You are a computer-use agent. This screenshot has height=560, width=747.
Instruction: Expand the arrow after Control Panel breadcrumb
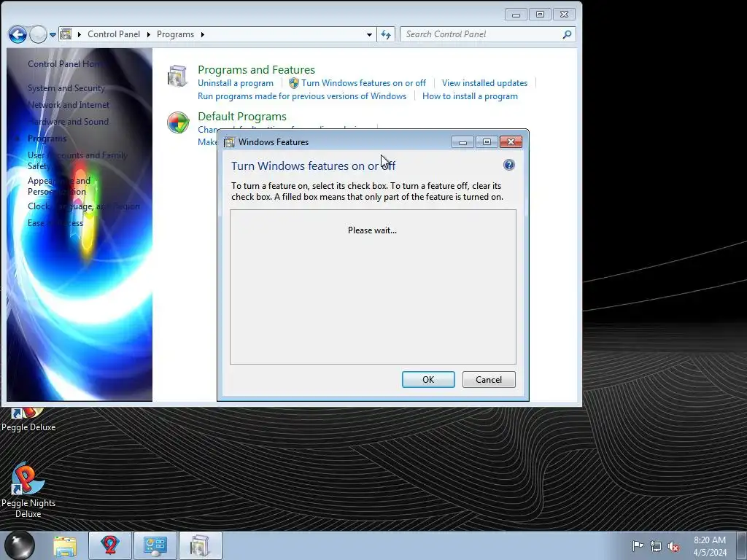[x=149, y=34]
